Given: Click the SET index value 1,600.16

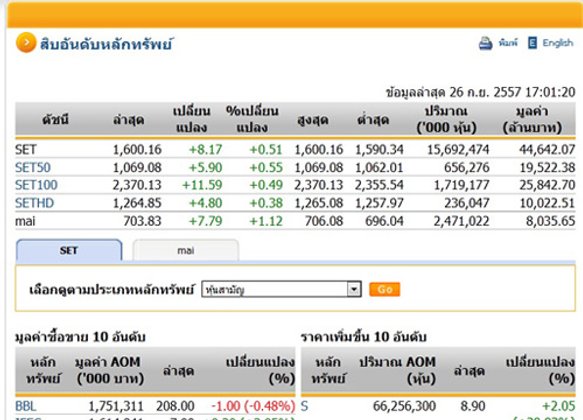Looking at the screenshot, I should tap(137, 149).
